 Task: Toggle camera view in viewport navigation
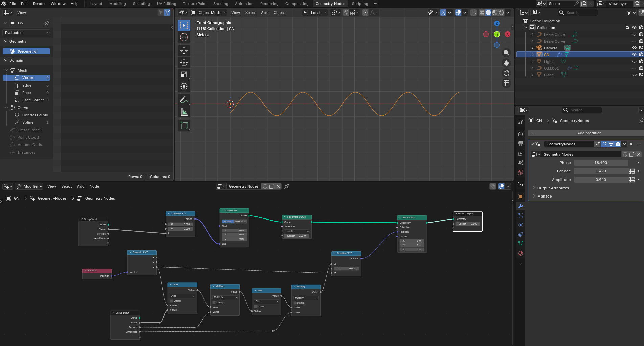[506, 73]
